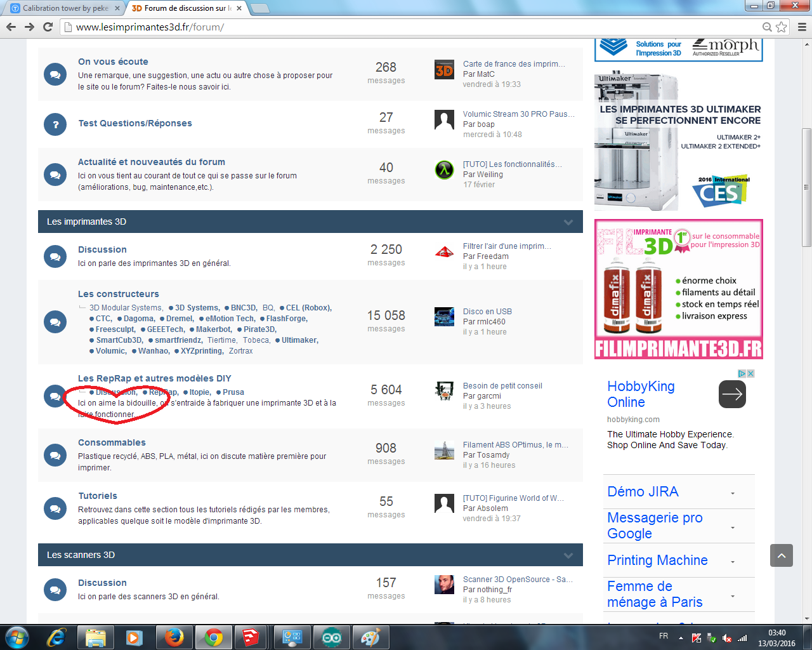Open the Disco en USB topic
The width and height of the screenshot is (812, 650).
(x=487, y=312)
